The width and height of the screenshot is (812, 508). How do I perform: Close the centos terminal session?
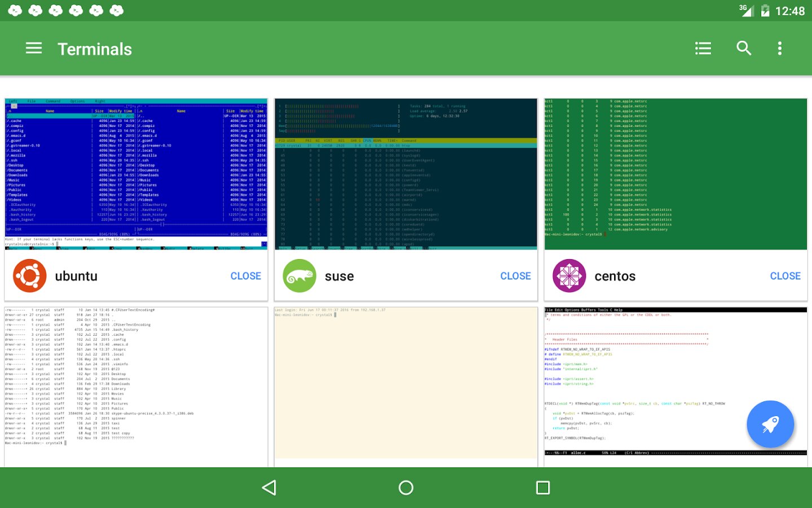pyautogui.click(x=785, y=276)
